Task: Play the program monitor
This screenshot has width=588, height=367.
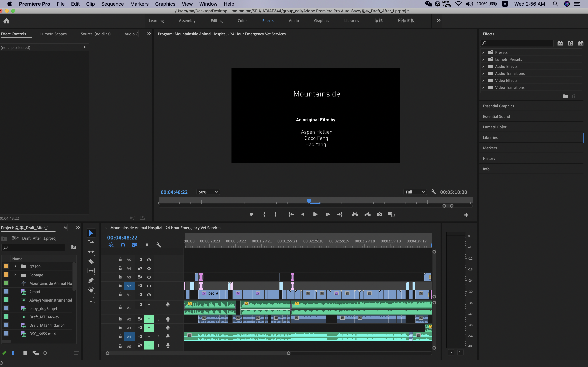Action: pyautogui.click(x=315, y=214)
